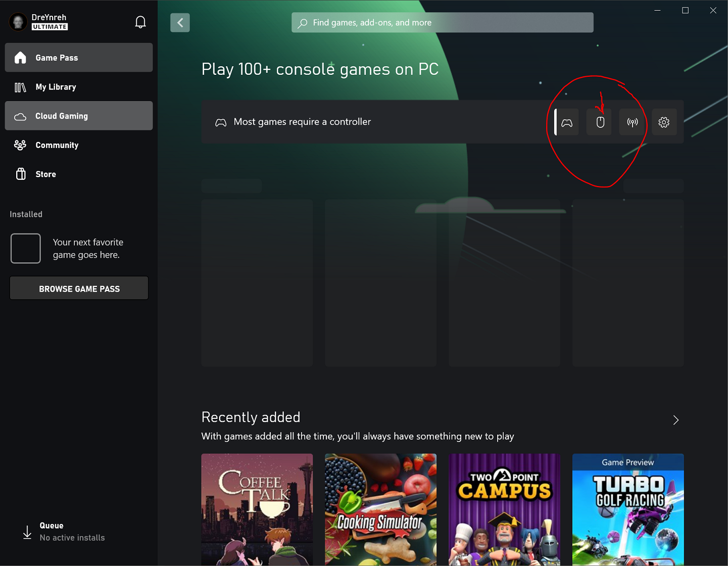This screenshot has width=728, height=566.
Task: Click the Store bag icon
Action: coord(21,174)
